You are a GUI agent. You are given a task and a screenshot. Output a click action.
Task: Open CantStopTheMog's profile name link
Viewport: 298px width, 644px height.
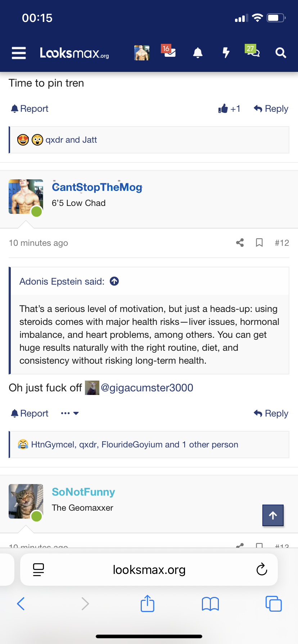tap(97, 187)
